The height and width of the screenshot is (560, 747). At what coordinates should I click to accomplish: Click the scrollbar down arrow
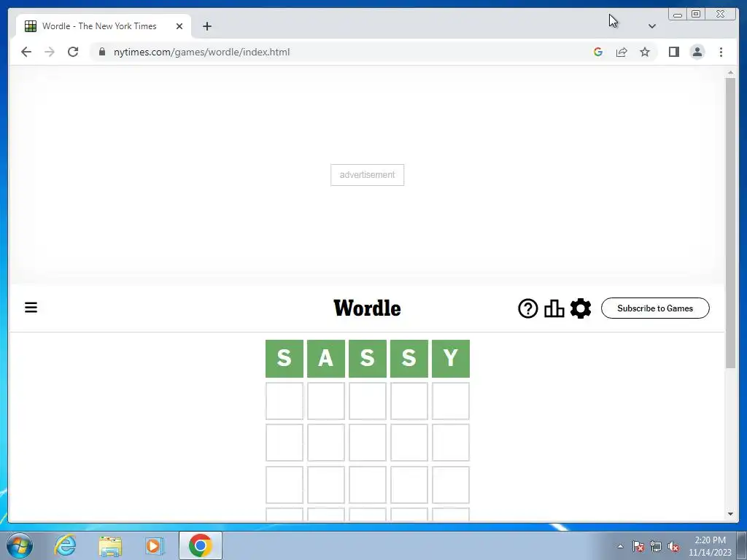pyautogui.click(x=730, y=514)
